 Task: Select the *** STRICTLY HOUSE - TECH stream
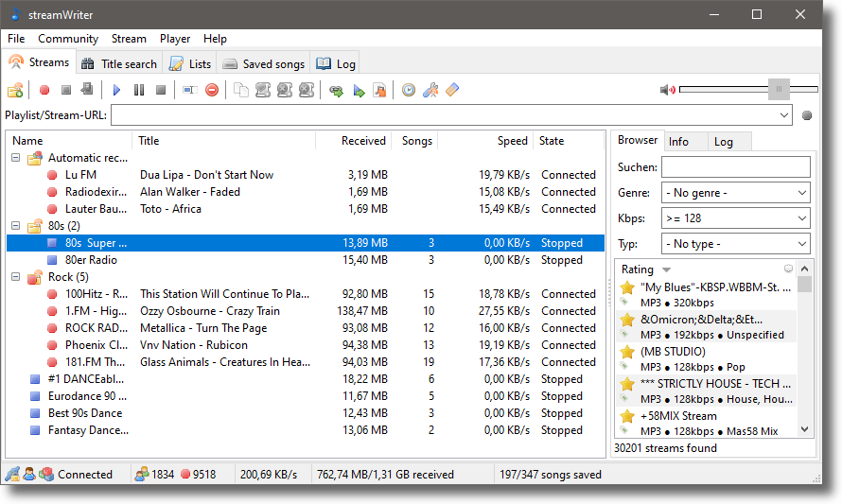pyautogui.click(x=706, y=391)
